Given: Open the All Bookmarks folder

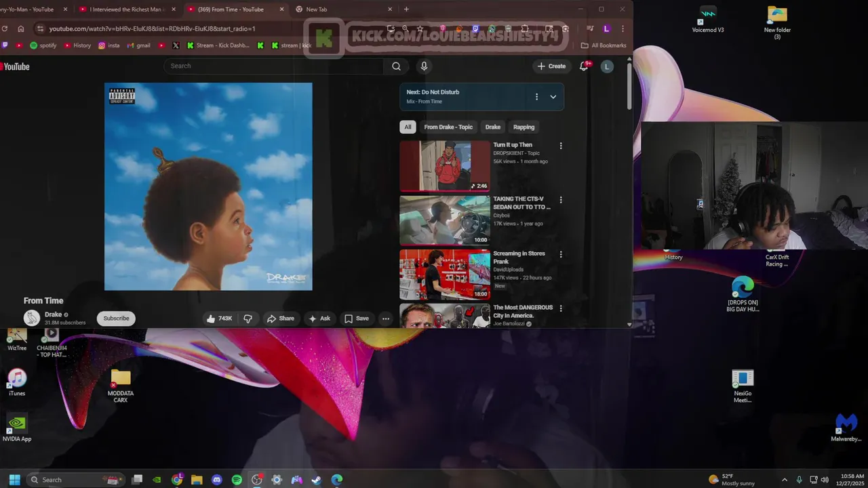Looking at the screenshot, I should pyautogui.click(x=604, y=45).
